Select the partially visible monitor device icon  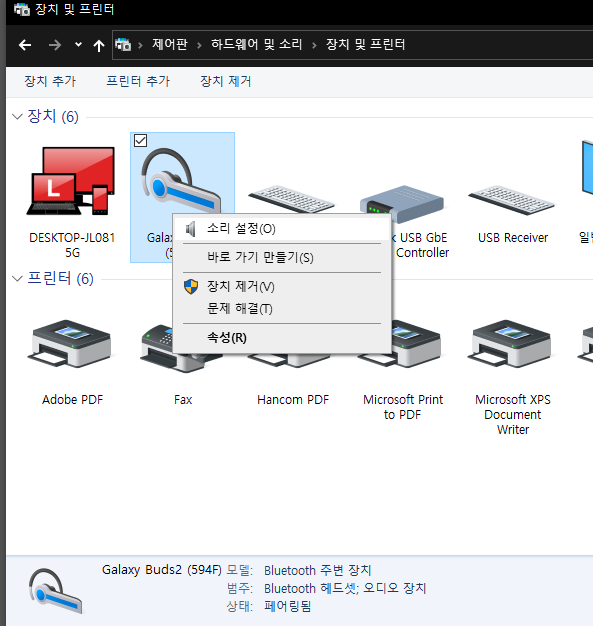(587, 168)
